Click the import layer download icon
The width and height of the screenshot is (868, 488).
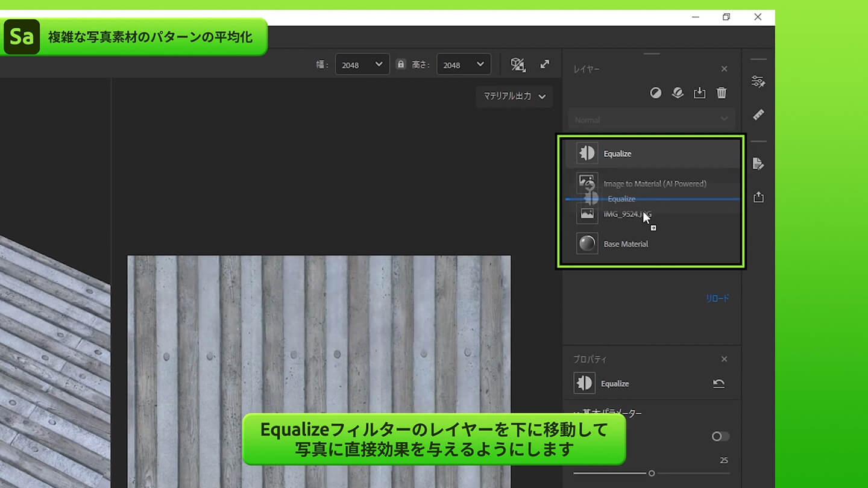699,93
